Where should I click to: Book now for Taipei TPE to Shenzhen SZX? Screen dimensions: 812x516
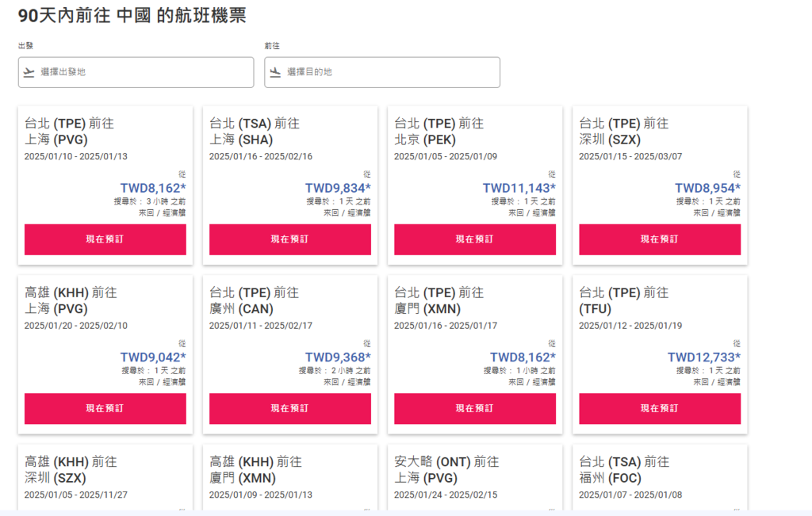pyautogui.click(x=660, y=239)
